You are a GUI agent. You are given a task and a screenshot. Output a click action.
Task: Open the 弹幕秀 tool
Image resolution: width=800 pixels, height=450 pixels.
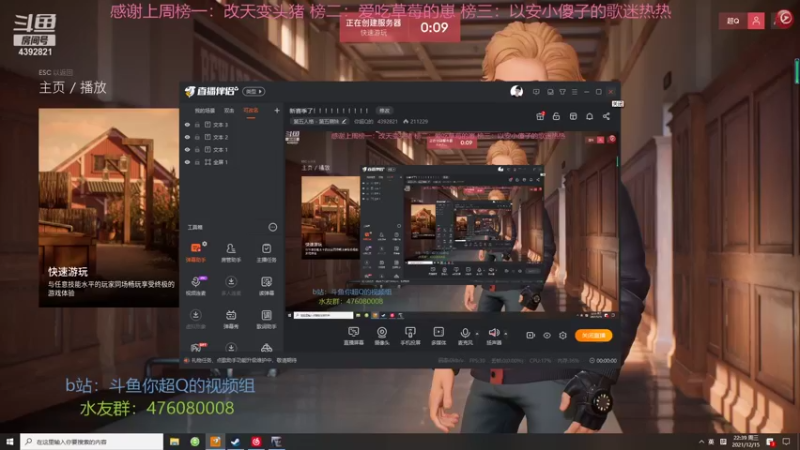[x=231, y=319]
